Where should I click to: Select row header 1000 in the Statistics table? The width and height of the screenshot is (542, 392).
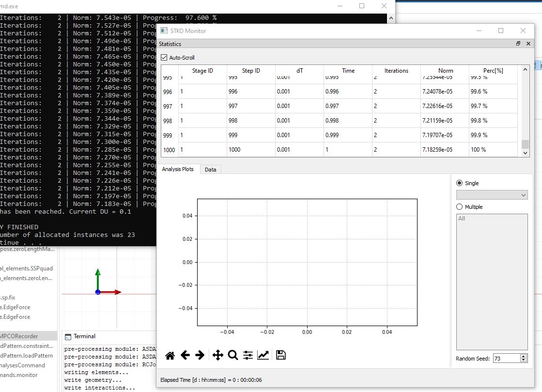170,150
